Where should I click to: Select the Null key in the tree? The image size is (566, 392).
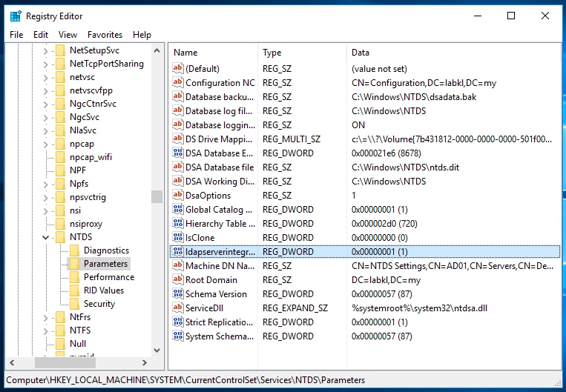click(x=78, y=344)
